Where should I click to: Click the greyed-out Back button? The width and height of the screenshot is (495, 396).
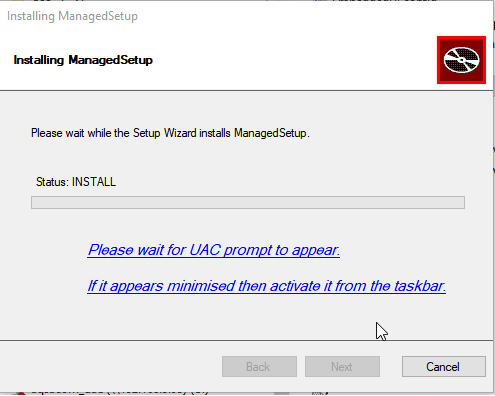click(x=259, y=367)
